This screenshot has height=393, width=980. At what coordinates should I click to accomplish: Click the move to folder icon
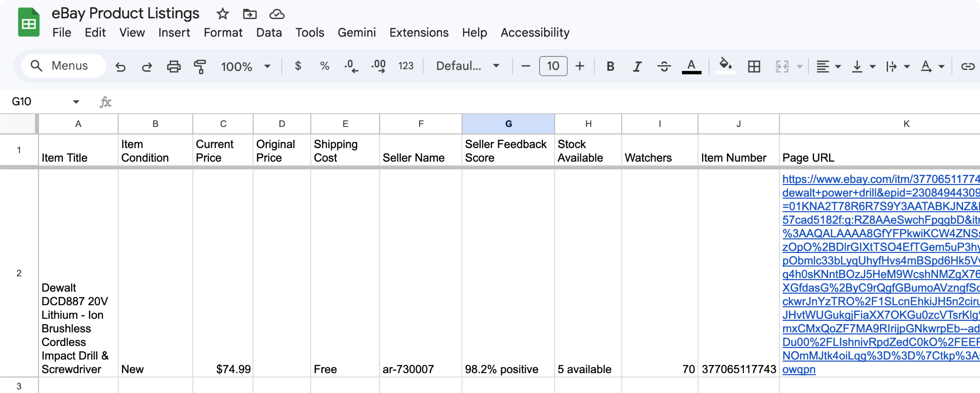point(250,14)
